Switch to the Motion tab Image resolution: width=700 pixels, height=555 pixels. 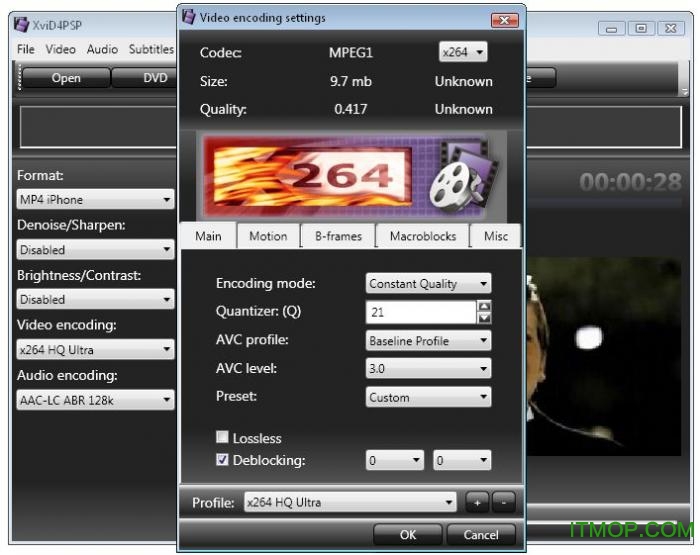click(268, 236)
